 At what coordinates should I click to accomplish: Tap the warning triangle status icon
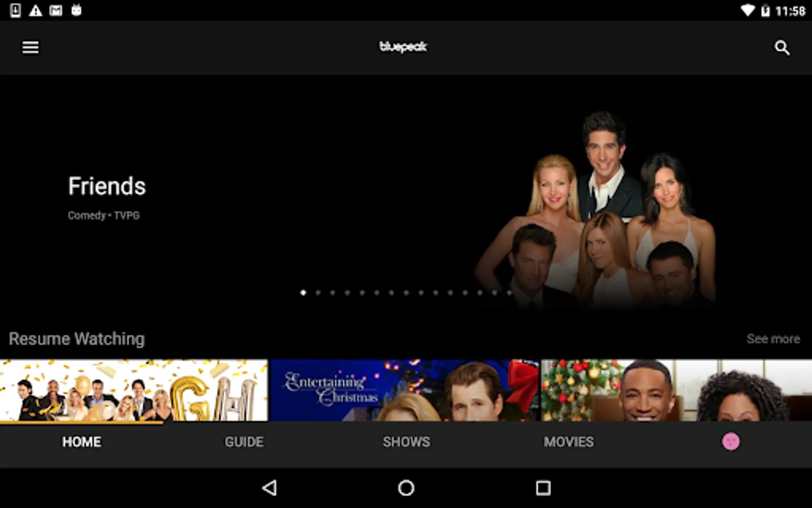tap(36, 10)
